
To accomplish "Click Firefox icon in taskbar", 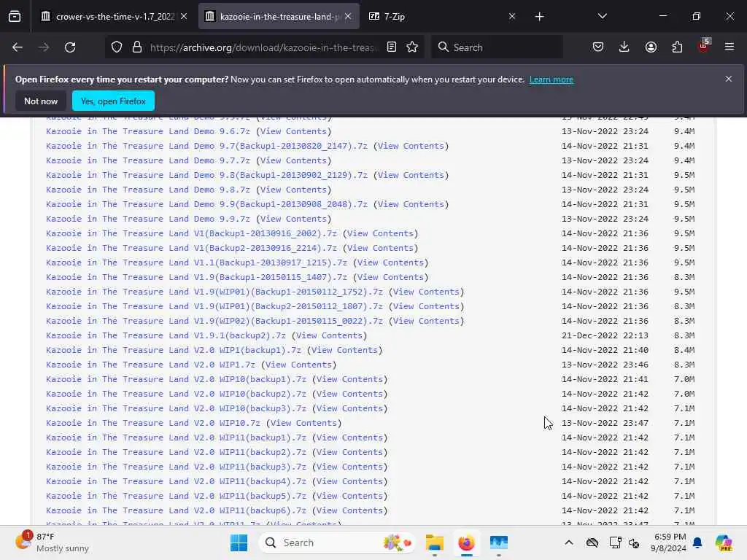I will pos(466,542).
